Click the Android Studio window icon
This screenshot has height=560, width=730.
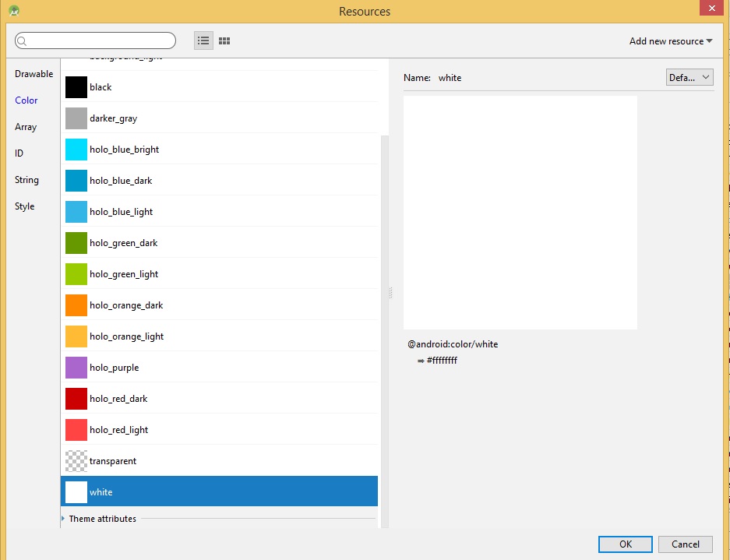tap(14, 11)
